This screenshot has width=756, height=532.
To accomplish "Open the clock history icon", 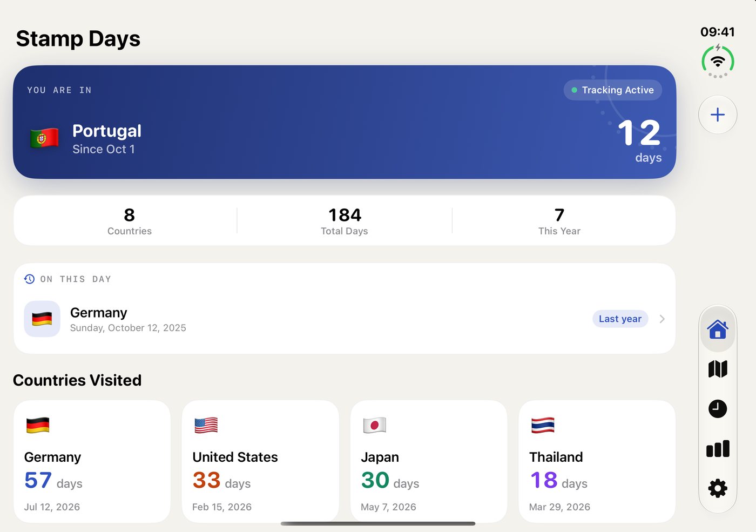I will tap(718, 409).
